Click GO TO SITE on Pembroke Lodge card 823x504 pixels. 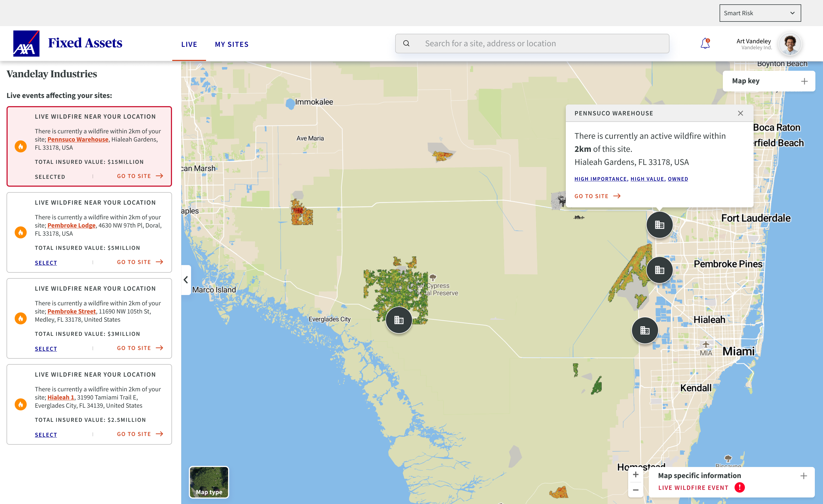pos(140,262)
